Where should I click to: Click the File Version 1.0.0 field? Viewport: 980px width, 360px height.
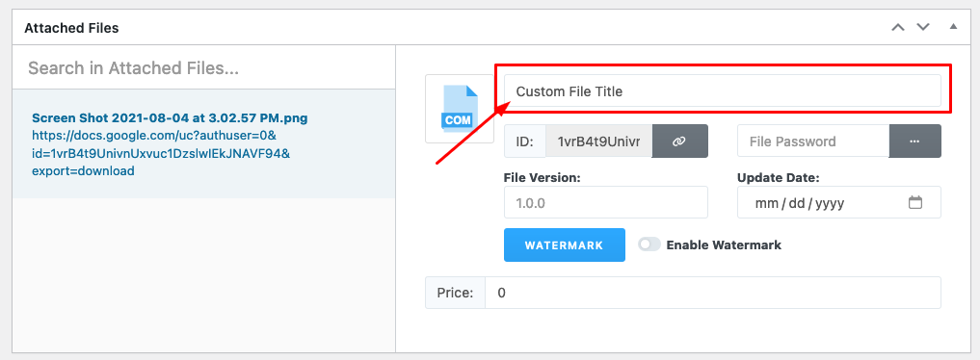coord(605,202)
